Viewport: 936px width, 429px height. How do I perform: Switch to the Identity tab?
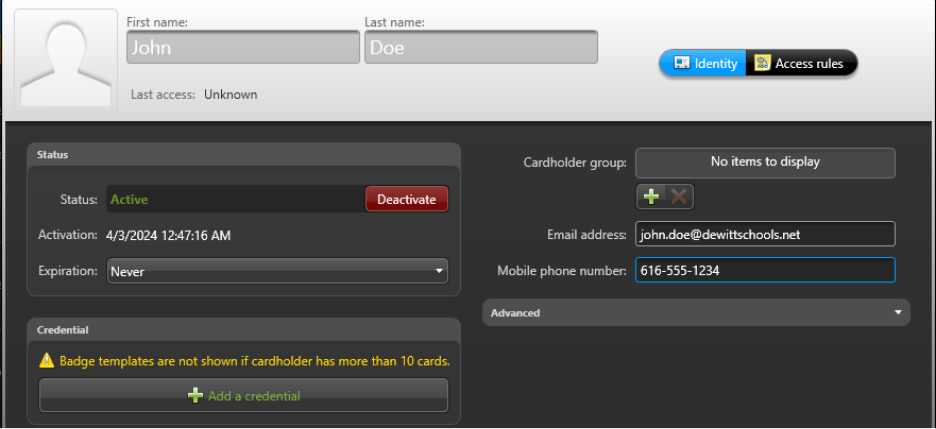703,63
